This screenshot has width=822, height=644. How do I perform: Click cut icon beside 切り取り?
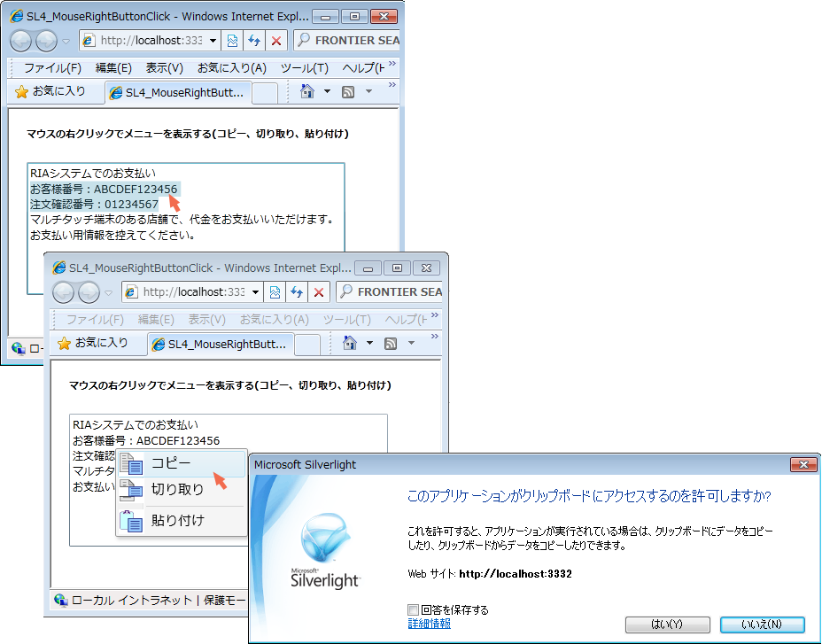[x=131, y=490]
